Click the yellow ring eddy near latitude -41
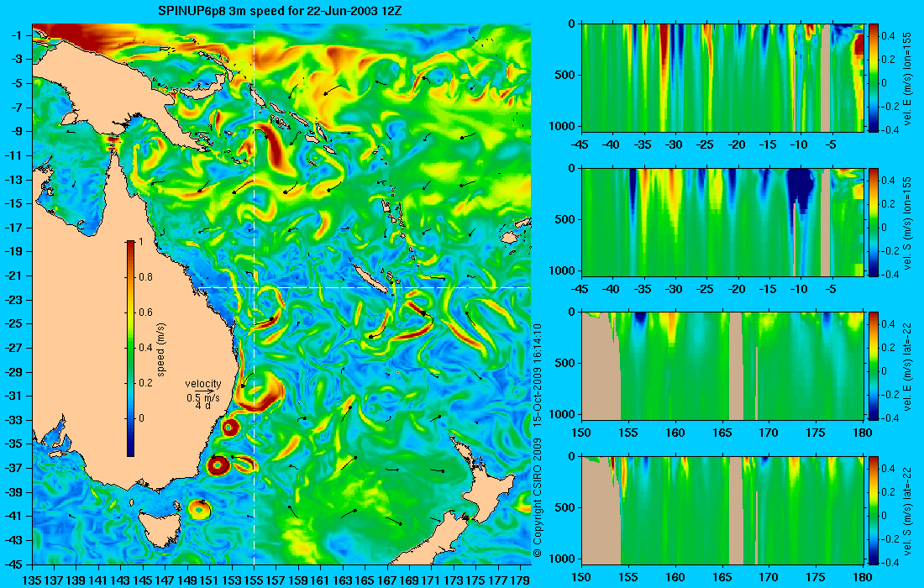 pos(199,508)
